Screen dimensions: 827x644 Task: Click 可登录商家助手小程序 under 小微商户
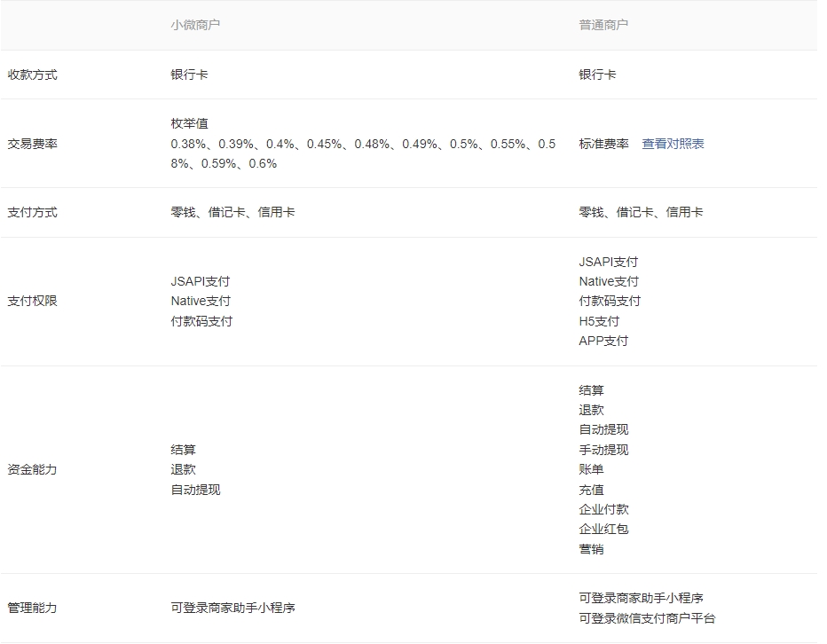pyautogui.click(x=232, y=607)
